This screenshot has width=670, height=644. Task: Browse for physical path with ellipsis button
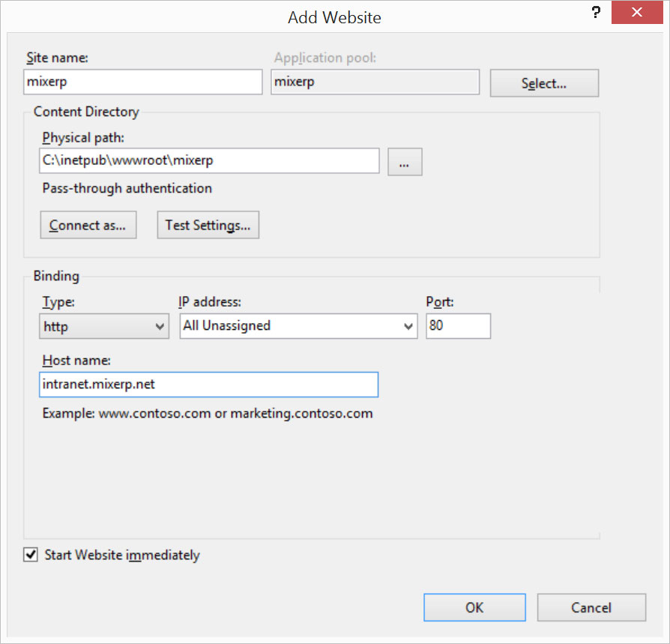point(405,162)
